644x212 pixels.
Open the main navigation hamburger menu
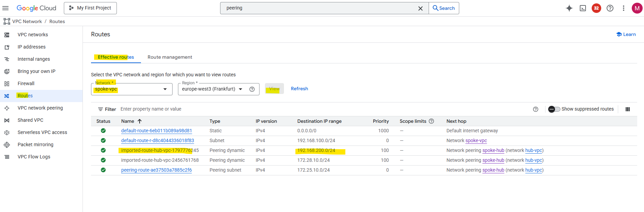tap(6, 8)
